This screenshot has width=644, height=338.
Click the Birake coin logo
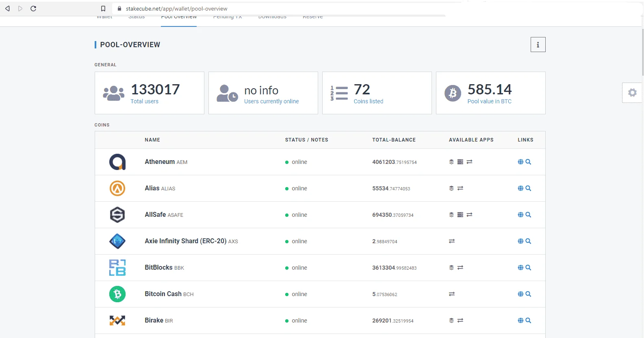click(x=117, y=321)
